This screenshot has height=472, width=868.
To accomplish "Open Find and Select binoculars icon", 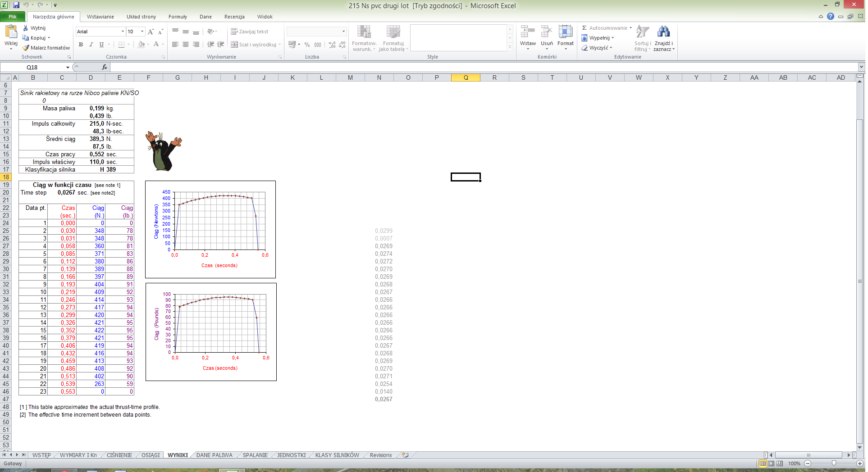I will (x=663, y=32).
